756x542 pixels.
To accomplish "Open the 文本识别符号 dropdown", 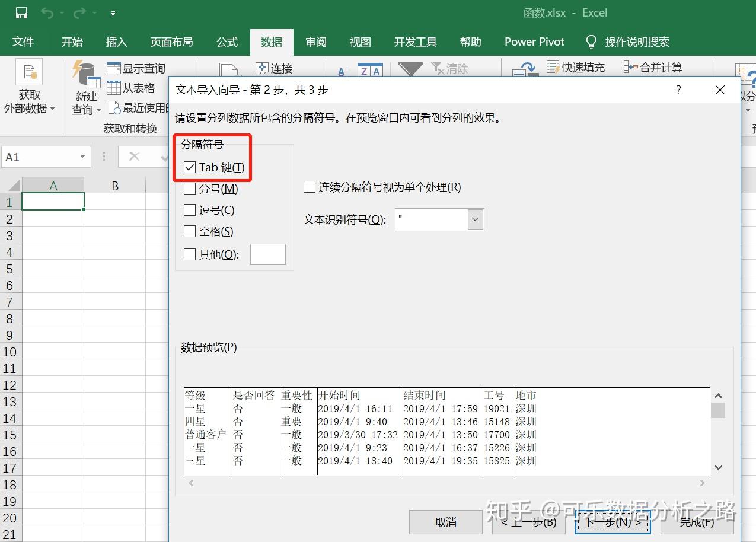I will (476, 219).
